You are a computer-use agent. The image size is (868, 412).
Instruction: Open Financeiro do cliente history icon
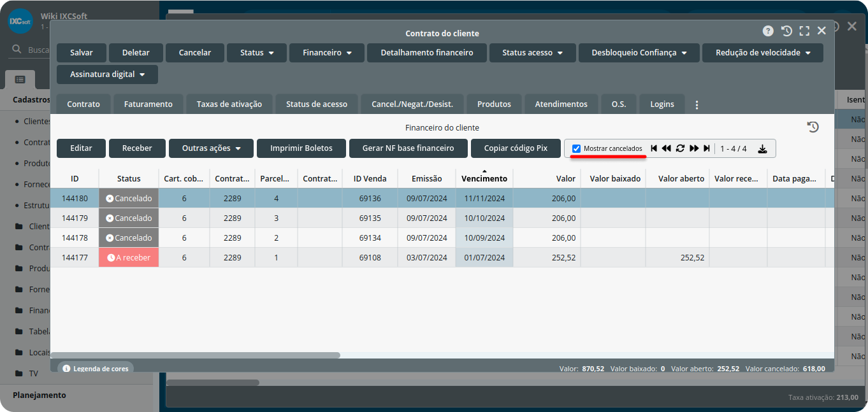click(x=813, y=127)
